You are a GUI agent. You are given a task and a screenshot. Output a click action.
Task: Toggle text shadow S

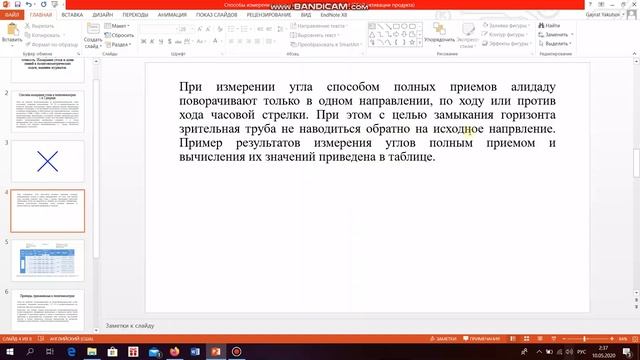click(x=169, y=41)
